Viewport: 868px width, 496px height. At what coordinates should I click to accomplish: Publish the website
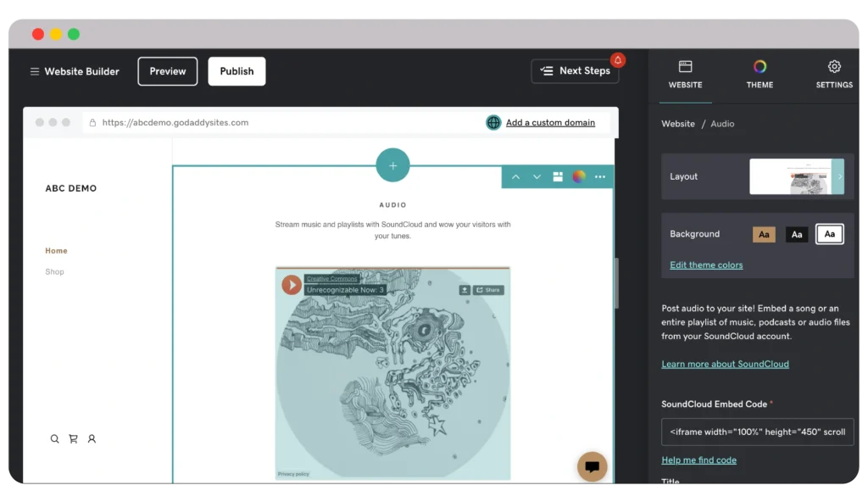pos(236,71)
